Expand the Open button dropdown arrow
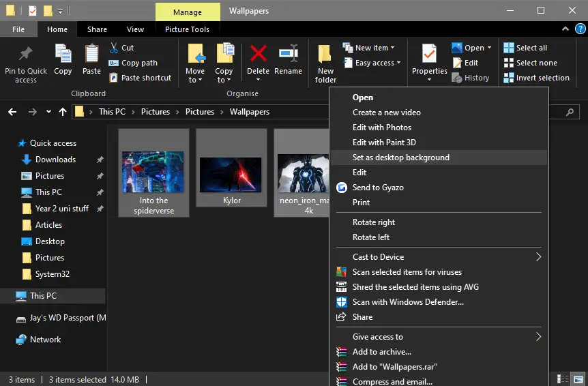 click(x=489, y=48)
